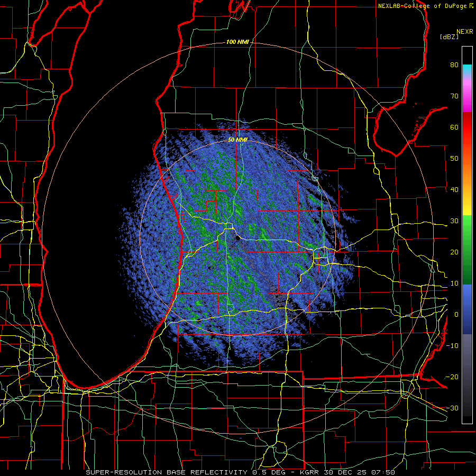This screenshot has width=476, height=476.
Task: Click the 0 value on the dBZ scale
Action: [x=456, y=315]
